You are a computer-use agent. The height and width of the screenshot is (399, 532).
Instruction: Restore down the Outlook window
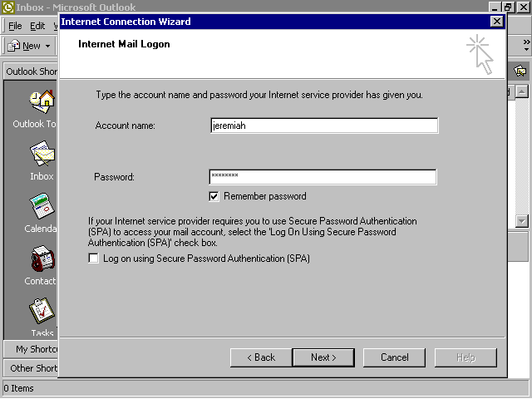pyautogui.click(x=509, y=7)
